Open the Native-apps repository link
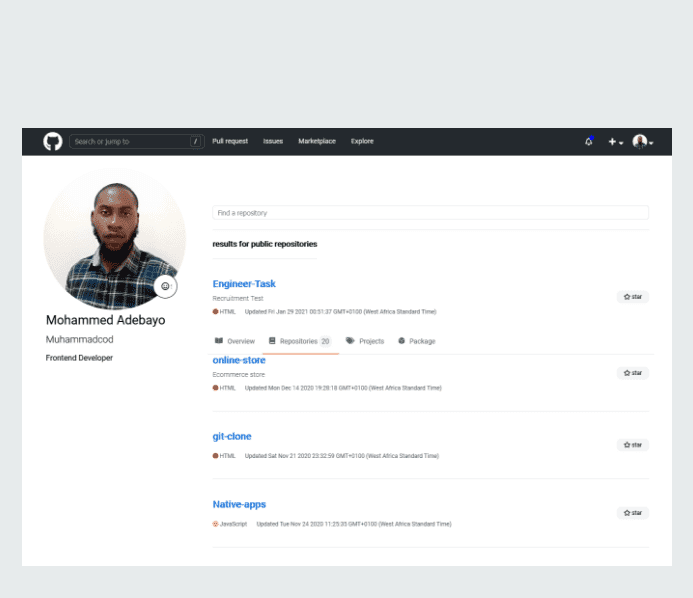693x598 pixels. tap(239, 504)
